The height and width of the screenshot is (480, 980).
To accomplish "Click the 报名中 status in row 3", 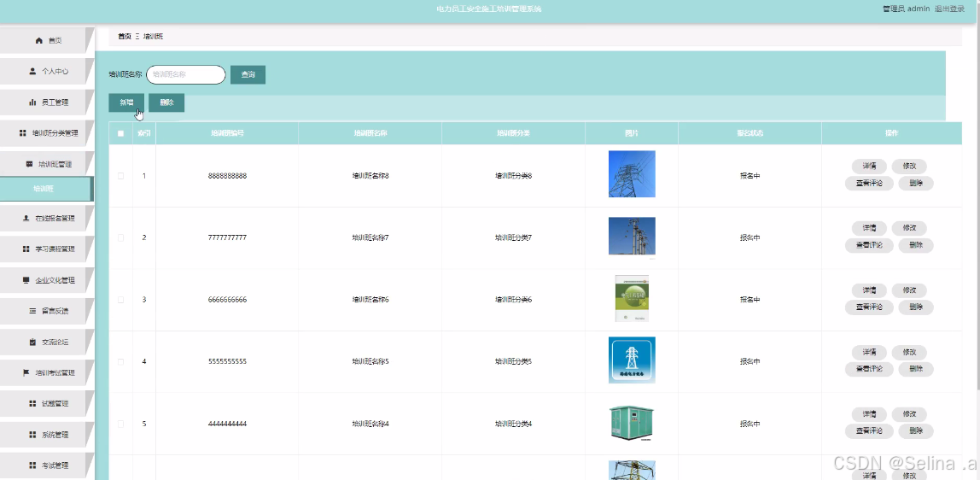I will click(x=750, y=300).
